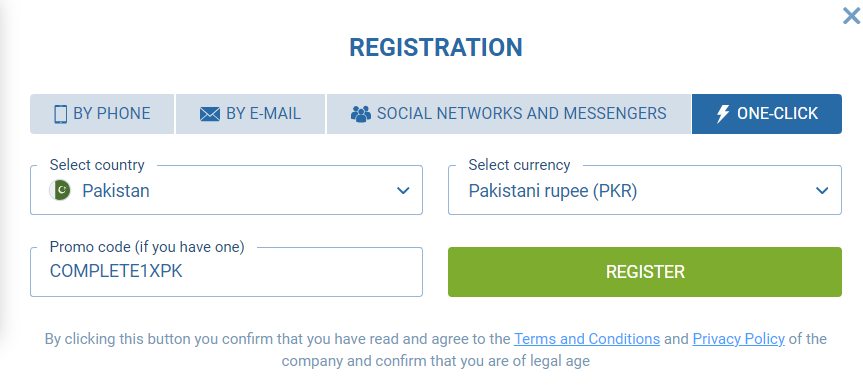863x392 pixels.
Task: Open the Pakistani rupee (PKR) currency selector
Action: coord(644,190)
